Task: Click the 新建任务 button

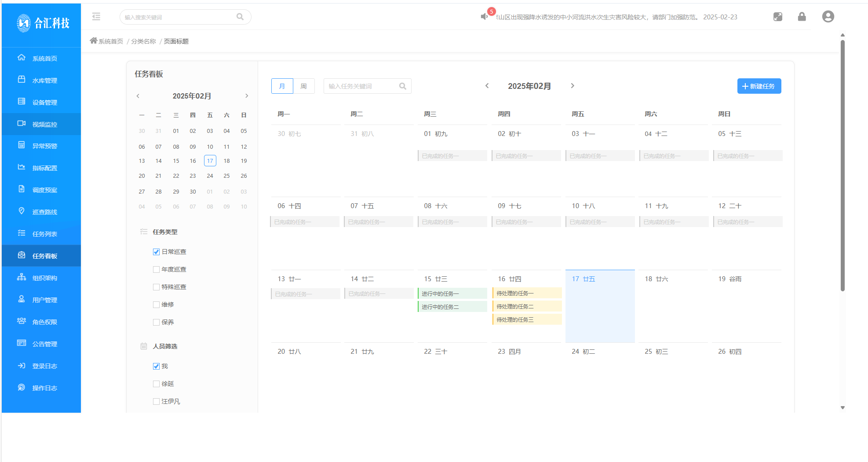Action: [x=759, y=86]
